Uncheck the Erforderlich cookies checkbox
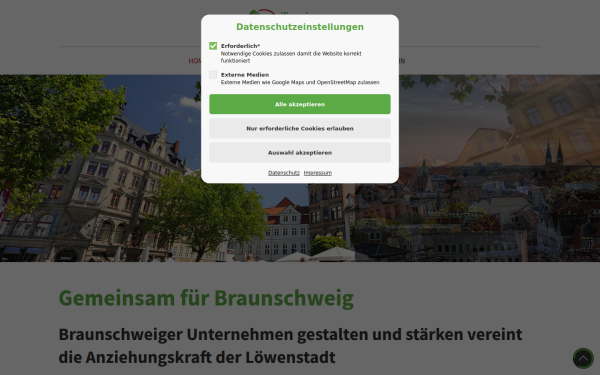Viewport: 600px width, 375px height. point(213,46)
